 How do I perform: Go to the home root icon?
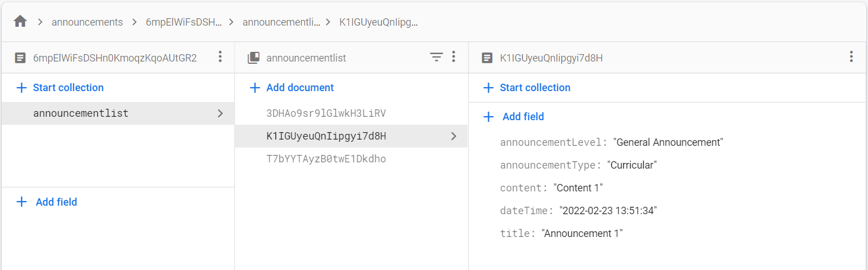(x=20, y=22)
